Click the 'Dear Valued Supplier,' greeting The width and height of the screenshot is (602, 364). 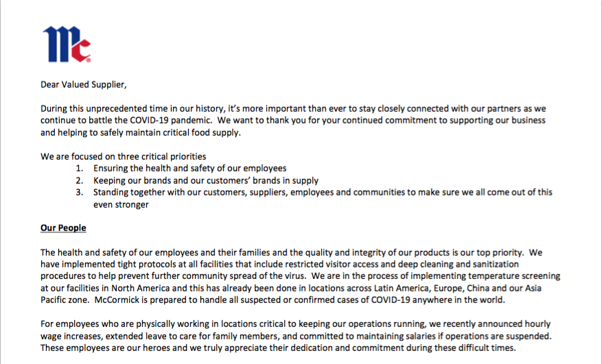tap(84, 85)
